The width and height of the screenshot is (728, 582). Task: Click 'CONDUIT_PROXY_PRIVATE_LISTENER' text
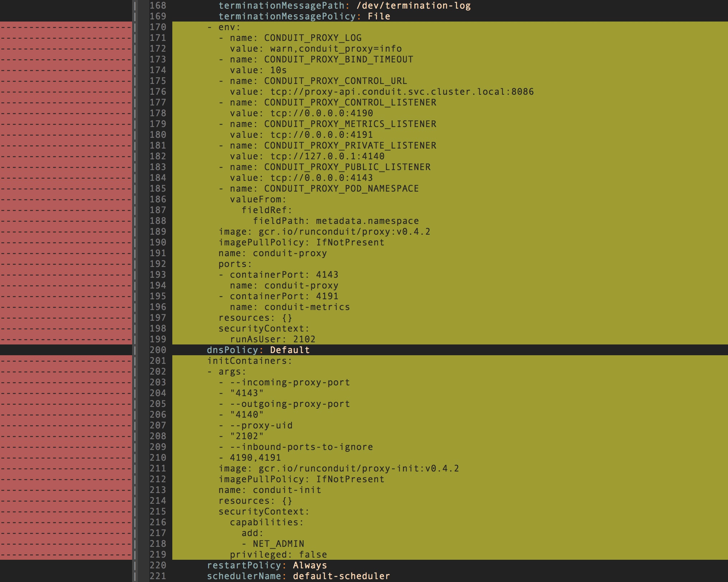[x=350, y=146]
